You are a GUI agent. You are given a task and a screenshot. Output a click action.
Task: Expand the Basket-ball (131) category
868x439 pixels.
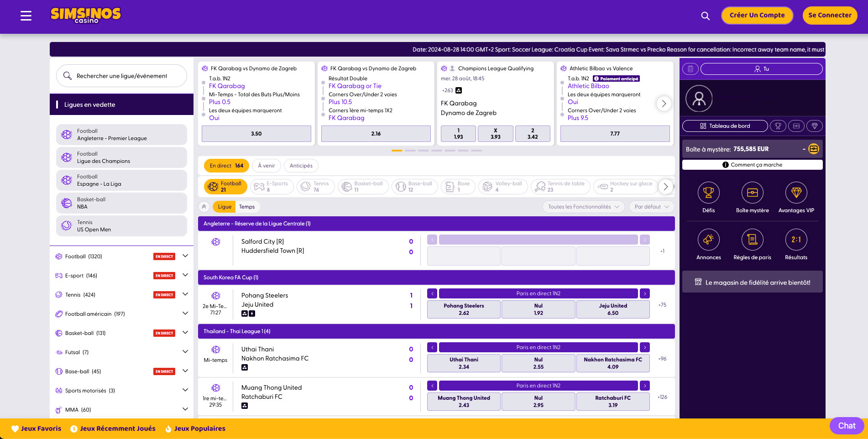185,333
